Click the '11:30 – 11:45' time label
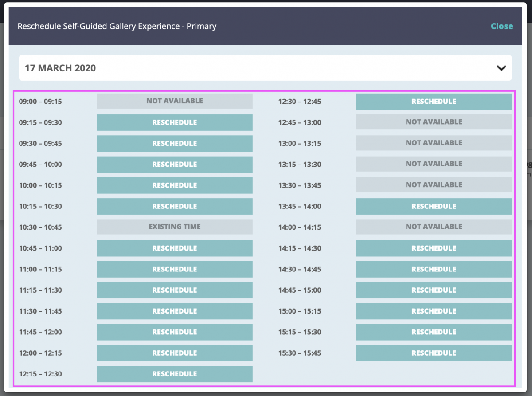This screenshot has width=532, height=396. (x=40, y=311)
